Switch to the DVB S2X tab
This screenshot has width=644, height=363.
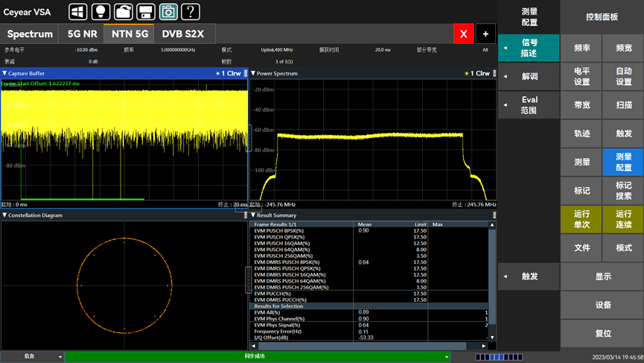tap(183, 34)
